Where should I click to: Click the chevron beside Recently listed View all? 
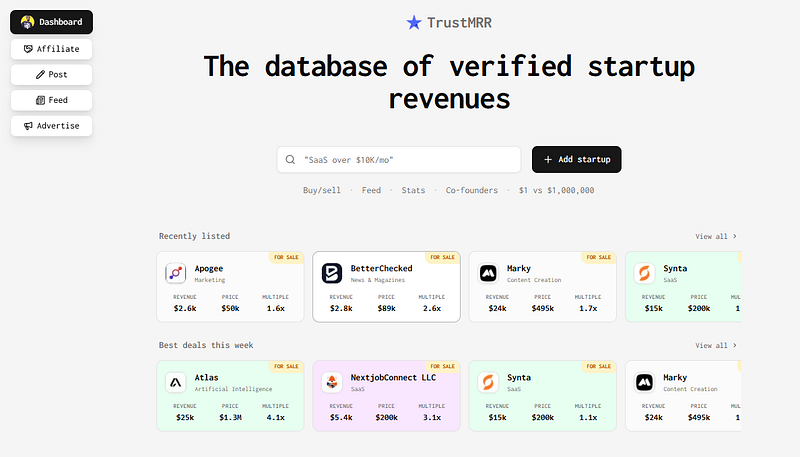(x=735, y=236)
